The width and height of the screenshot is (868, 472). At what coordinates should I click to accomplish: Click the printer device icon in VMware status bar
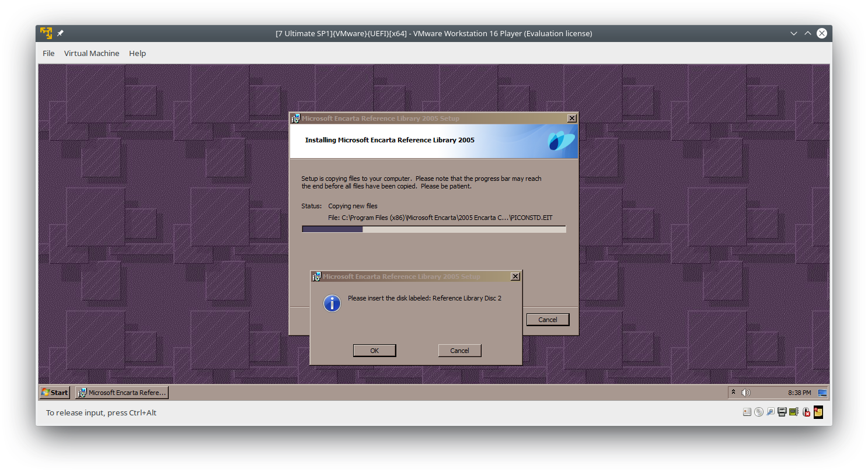(x=782, y=412)
